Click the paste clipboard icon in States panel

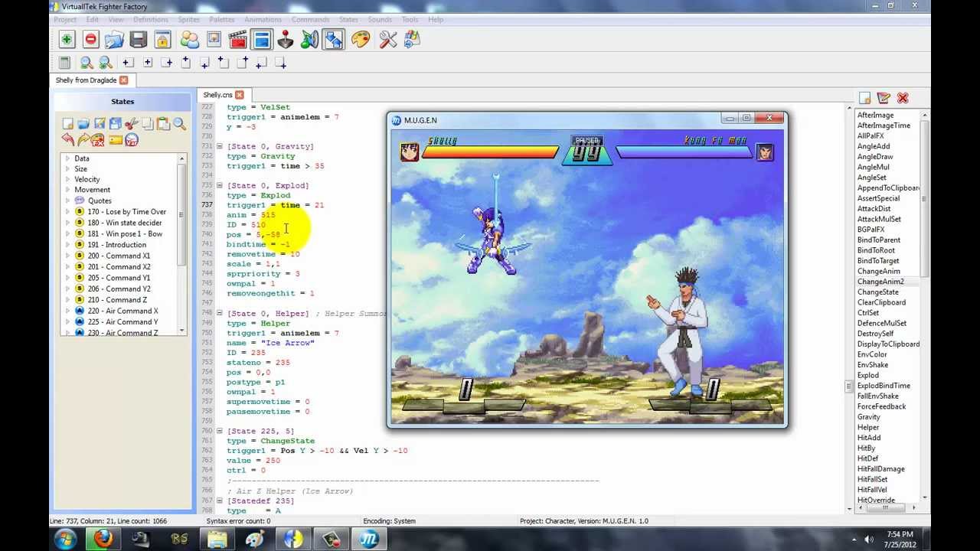[x=163, y=123]
